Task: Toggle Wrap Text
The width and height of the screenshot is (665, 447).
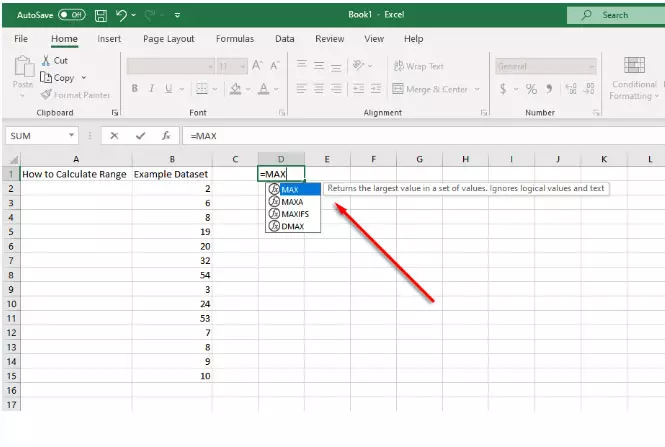Action: point(419,66)
